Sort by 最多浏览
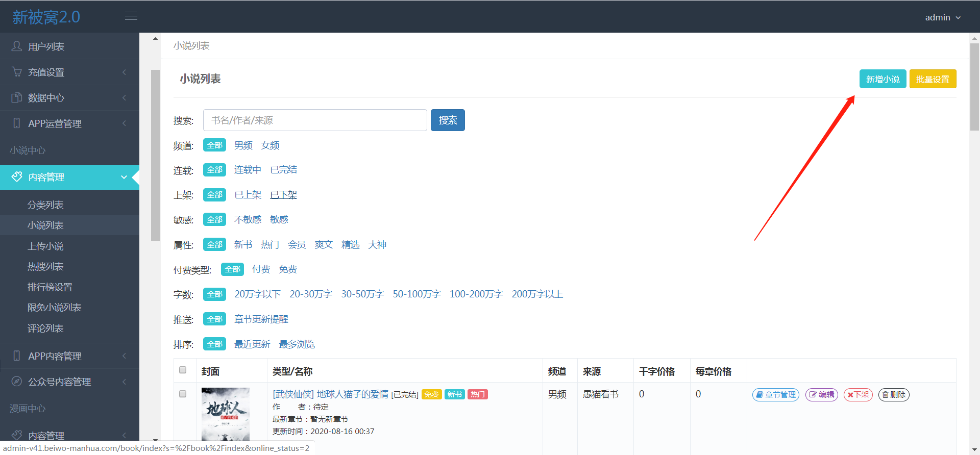 [297, 344]
